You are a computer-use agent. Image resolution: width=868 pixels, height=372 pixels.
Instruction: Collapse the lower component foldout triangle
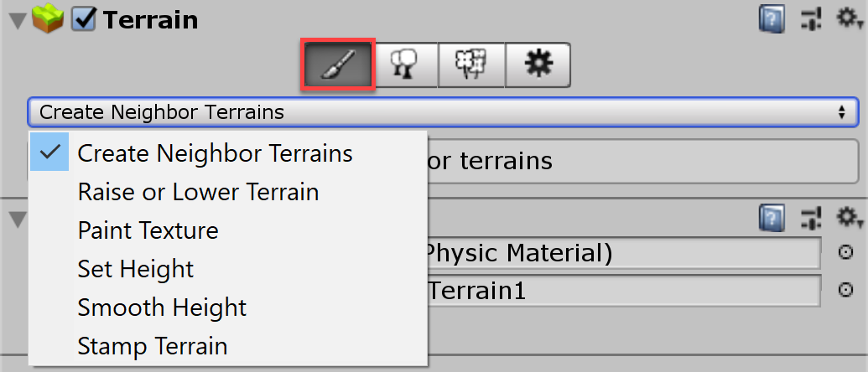point(15,220)
